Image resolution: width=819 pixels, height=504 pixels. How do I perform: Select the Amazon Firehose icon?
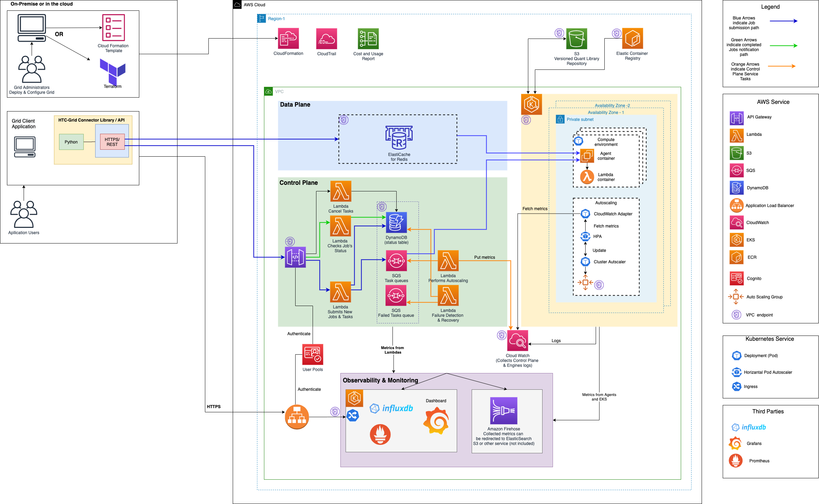click(504, 411)
